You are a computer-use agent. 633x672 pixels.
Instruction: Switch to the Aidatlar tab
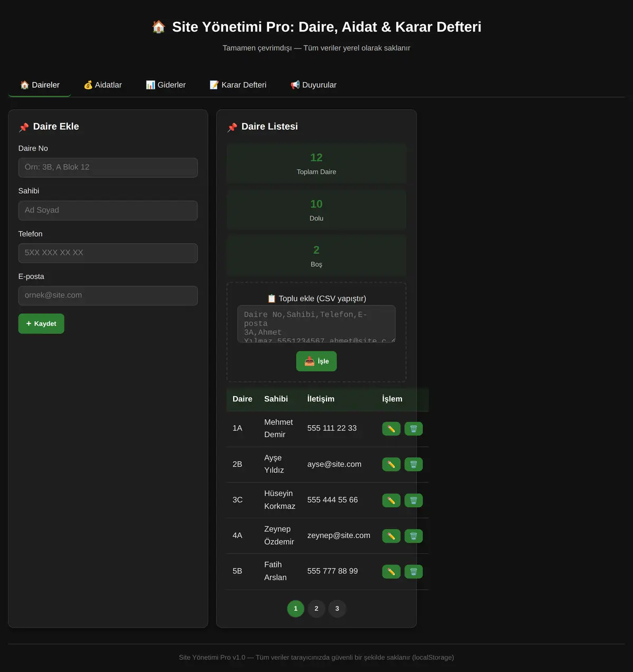pos(102,85)
